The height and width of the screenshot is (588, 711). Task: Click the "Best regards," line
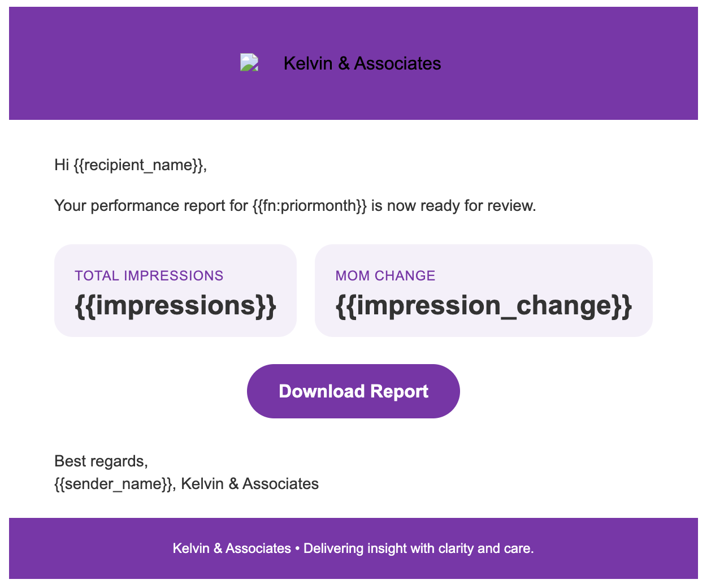point(101,461)
